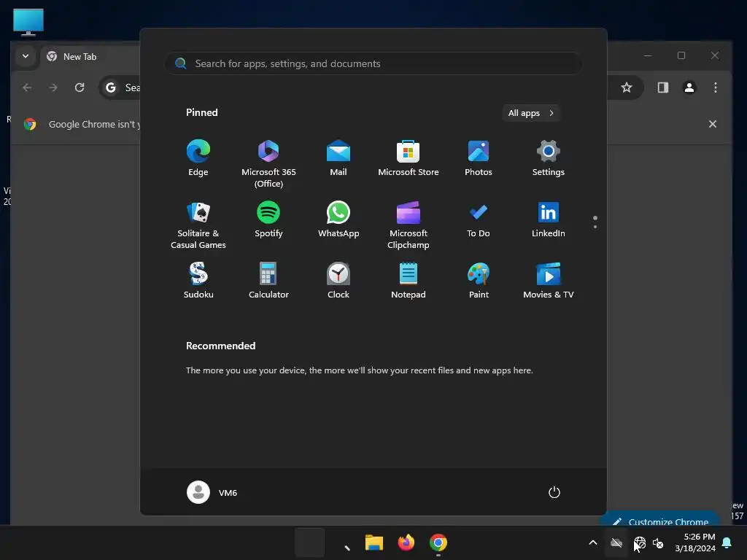This screenshot has height=560, width=747.
Task: Start Solitaire & Casual Games
Action: (x=198, y=225)
